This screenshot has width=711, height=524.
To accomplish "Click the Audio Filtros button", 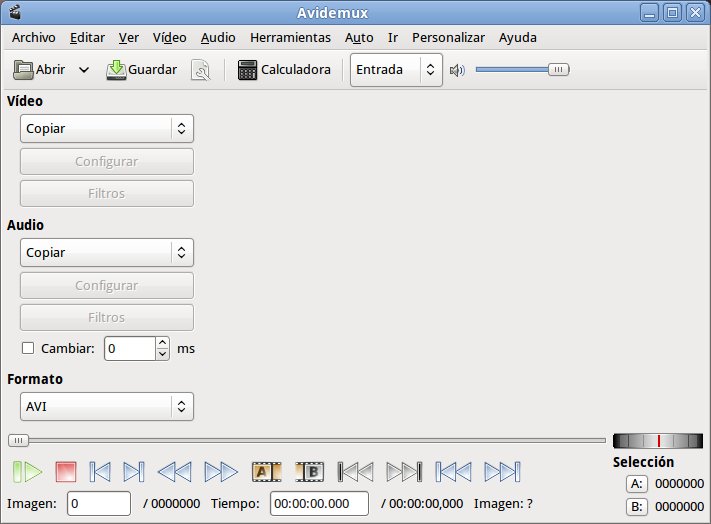I will [x=107, y=317].
